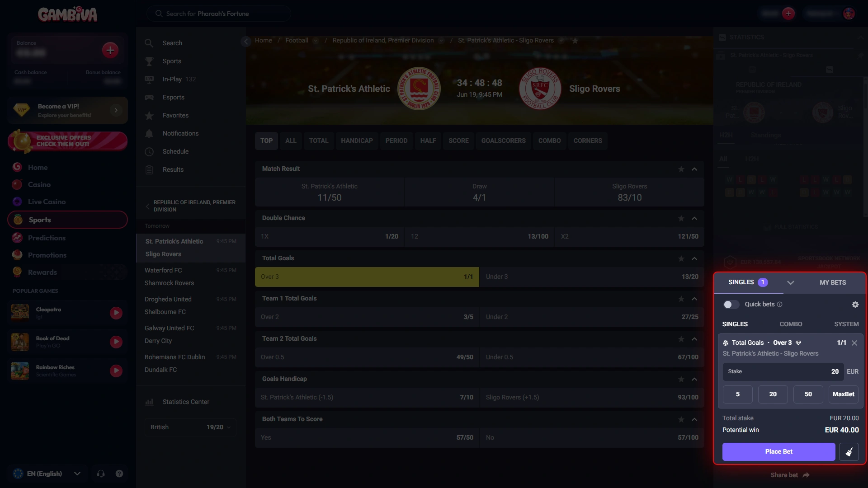Open the Esports gamepad item
The width and height of the screenshot is (868, 488).
click(x=149, y=97)
